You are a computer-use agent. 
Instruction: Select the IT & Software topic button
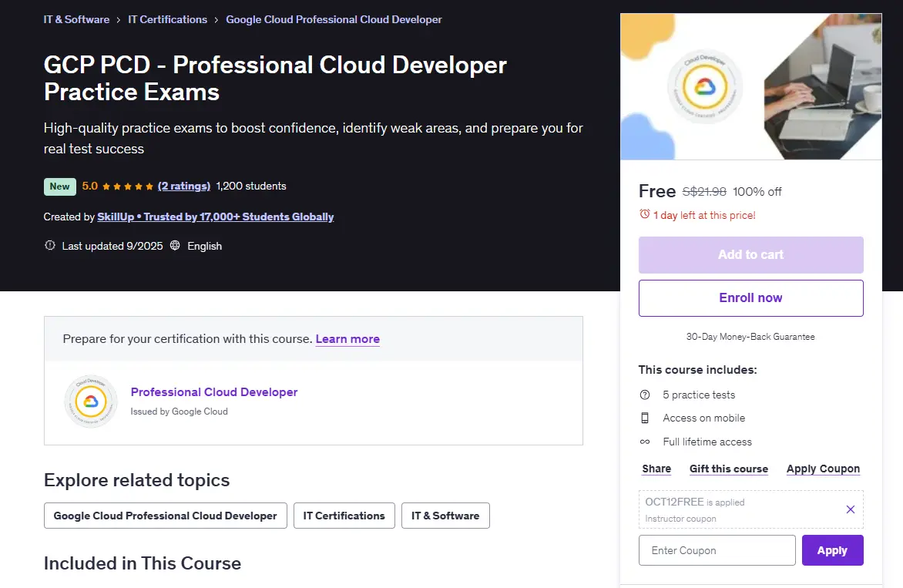(x=446, y=516)
